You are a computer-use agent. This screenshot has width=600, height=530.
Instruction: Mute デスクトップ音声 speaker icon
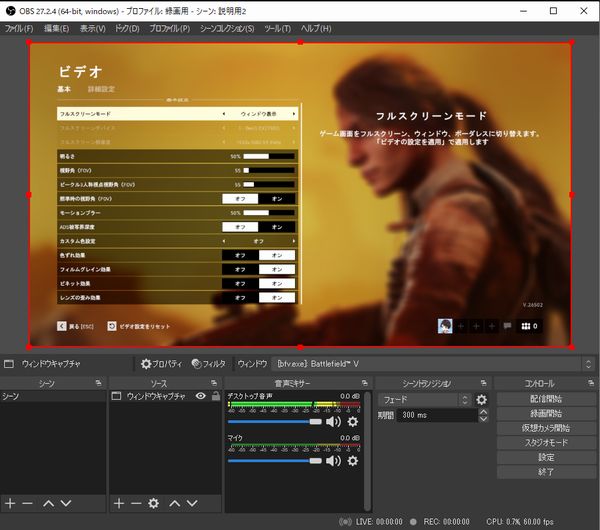(x=333, y=422)
